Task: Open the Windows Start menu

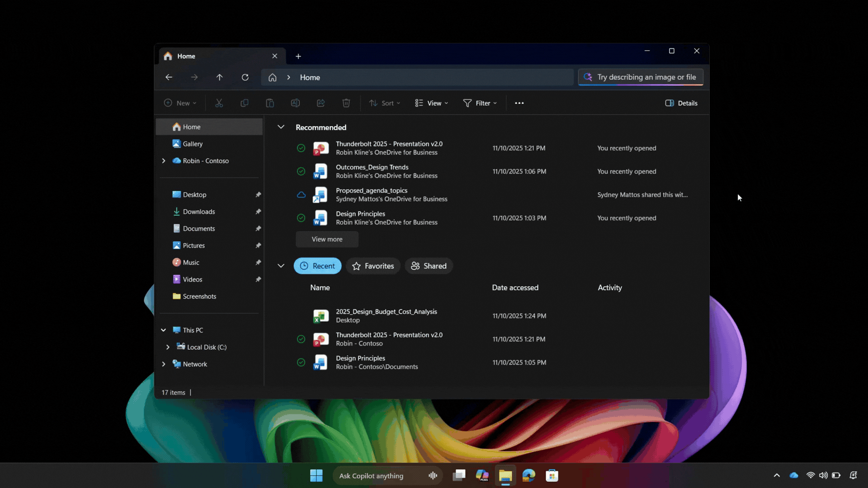Action: [316, 475]
